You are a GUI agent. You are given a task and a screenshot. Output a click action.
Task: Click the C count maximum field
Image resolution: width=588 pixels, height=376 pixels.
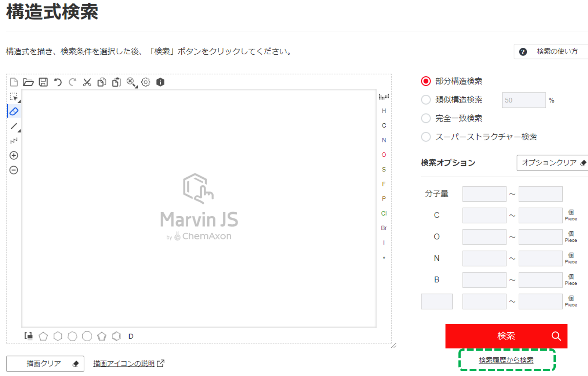point(541,216)
